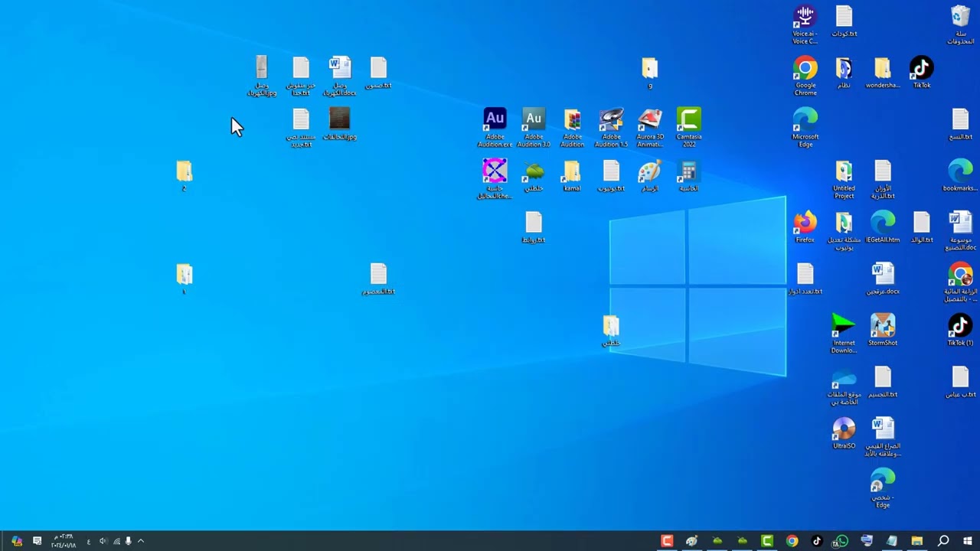Screen dimensions: 980x551
Task: Select the wondershare folder on the desktop
Action: pos(883,73)
